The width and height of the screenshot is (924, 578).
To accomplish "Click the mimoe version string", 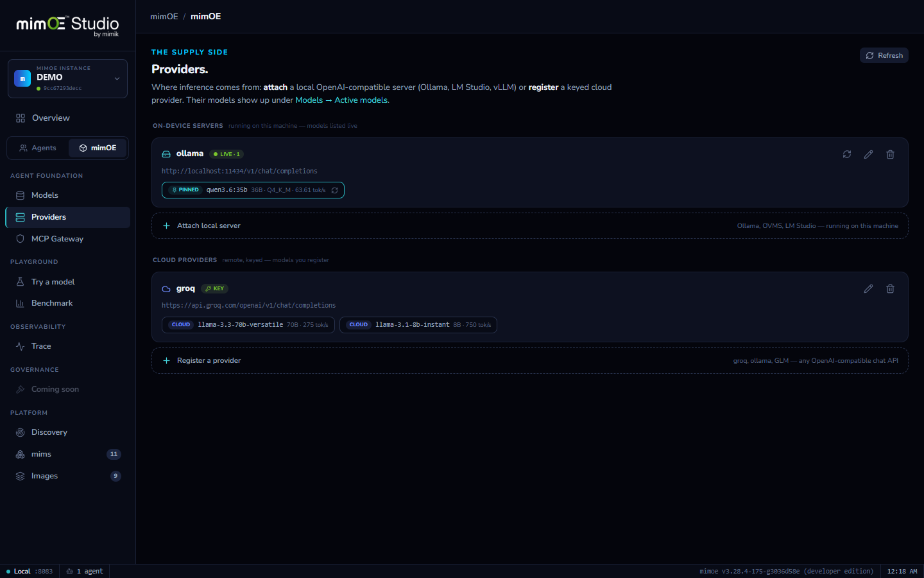I will tap(786, 572).
